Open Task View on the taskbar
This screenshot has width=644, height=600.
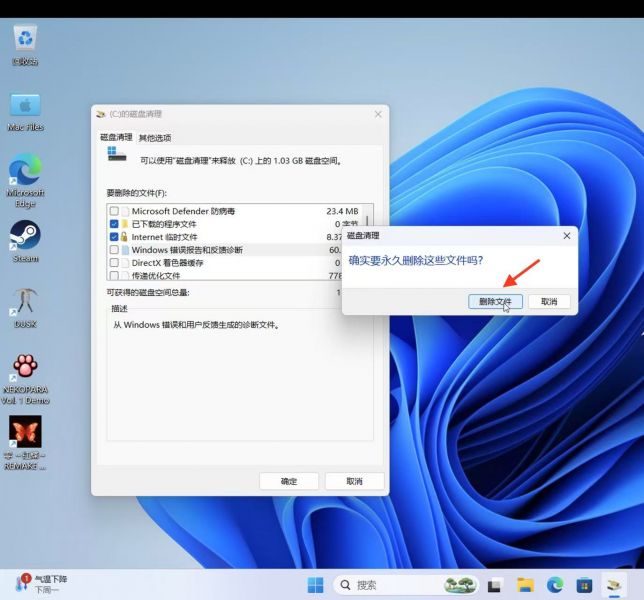(494, 585)
